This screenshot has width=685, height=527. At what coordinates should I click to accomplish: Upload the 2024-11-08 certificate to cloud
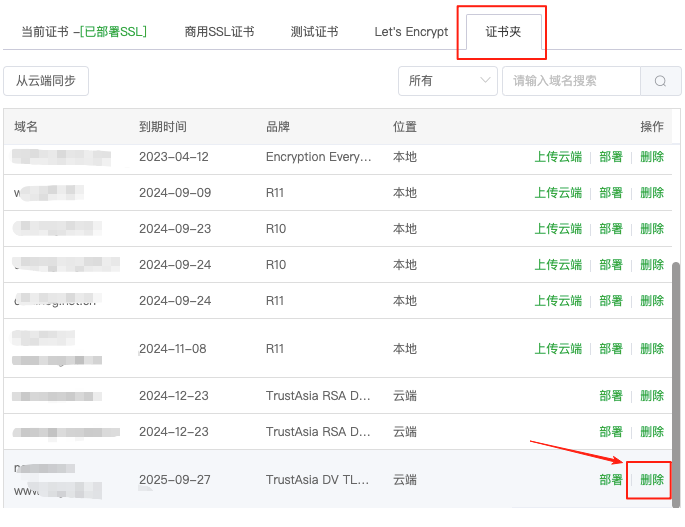pyautogui.click(x=558, y=349)
